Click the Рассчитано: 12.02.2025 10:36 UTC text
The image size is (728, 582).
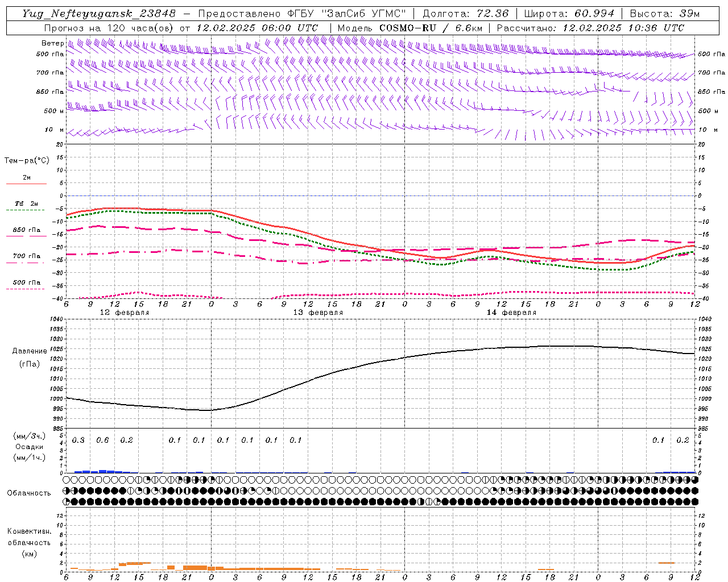[x=590, y=28]
